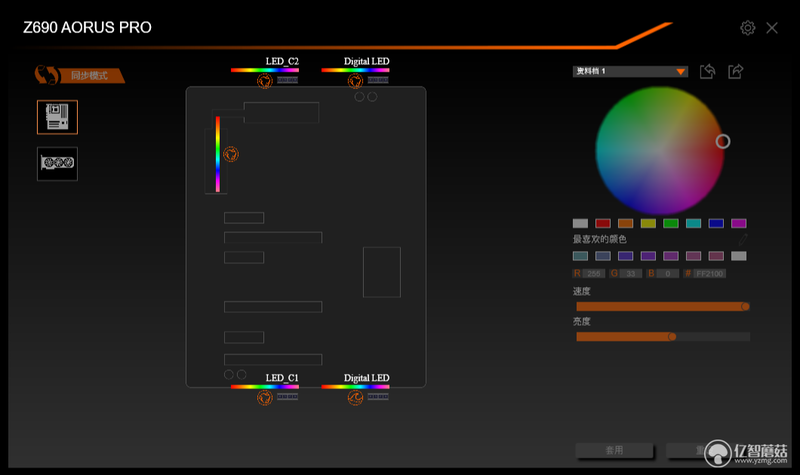The height and width of the screenshot is (475, 800).
Task: Click the color wheel selector ring
Action: [722, 141]
